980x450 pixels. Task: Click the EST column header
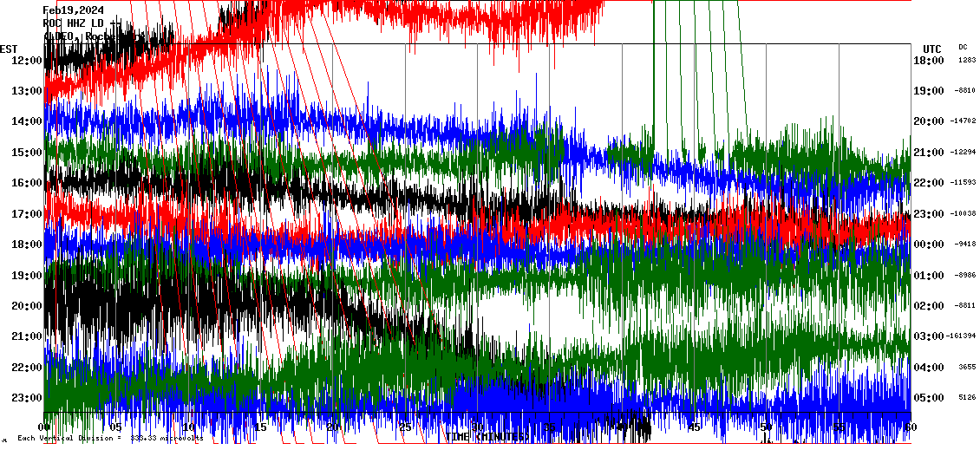tap(9, 49)
